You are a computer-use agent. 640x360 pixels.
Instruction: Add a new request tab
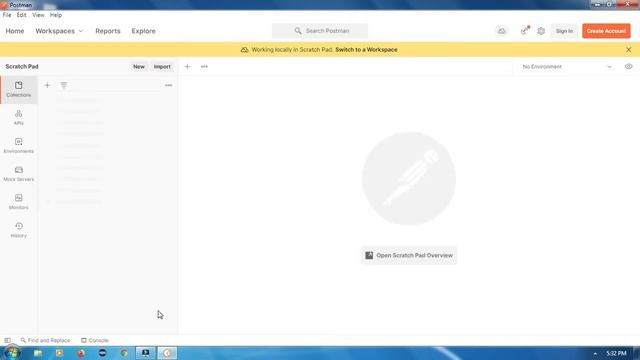point(187,67)
